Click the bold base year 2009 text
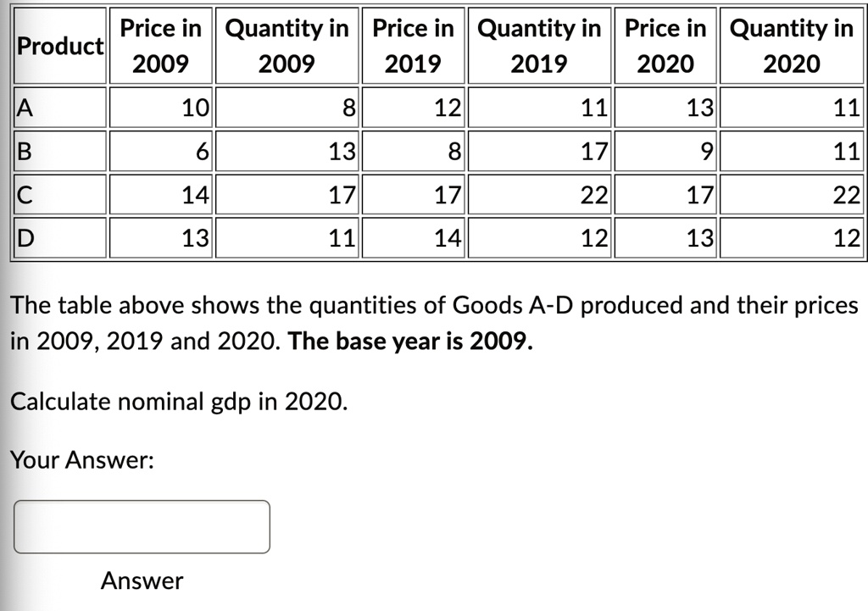Image resolution: width=868 pixels, height=611 pixels. tap(410, 341)
